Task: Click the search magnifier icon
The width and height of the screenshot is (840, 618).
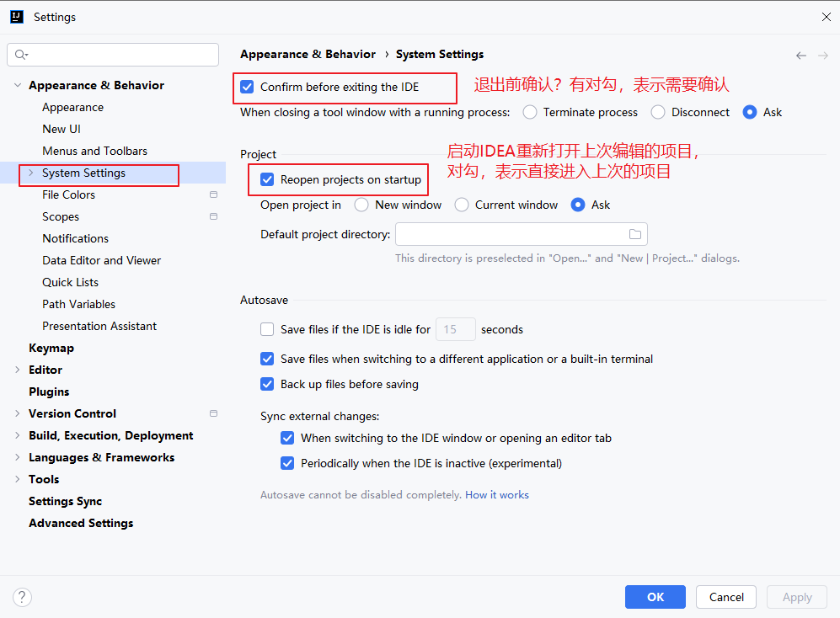Action: point(21,55)
